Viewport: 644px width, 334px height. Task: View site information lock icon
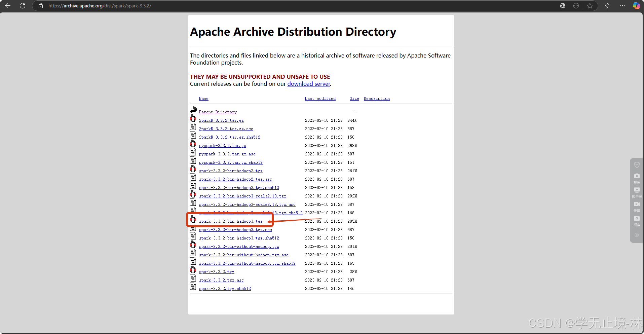pos(41,6)
